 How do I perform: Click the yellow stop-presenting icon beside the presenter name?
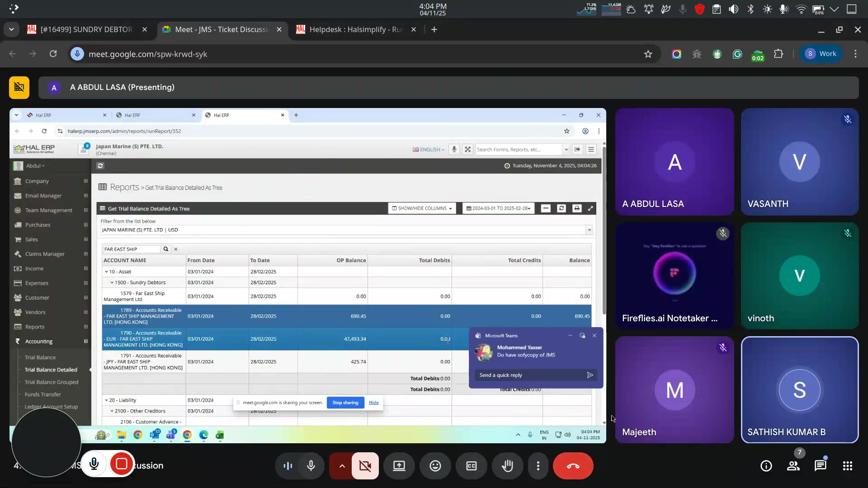19,87
